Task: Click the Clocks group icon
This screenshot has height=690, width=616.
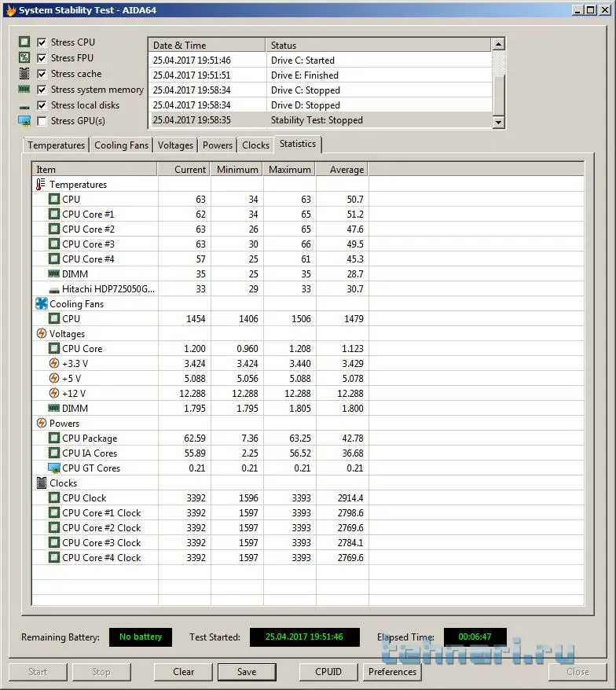Action: 41,483
